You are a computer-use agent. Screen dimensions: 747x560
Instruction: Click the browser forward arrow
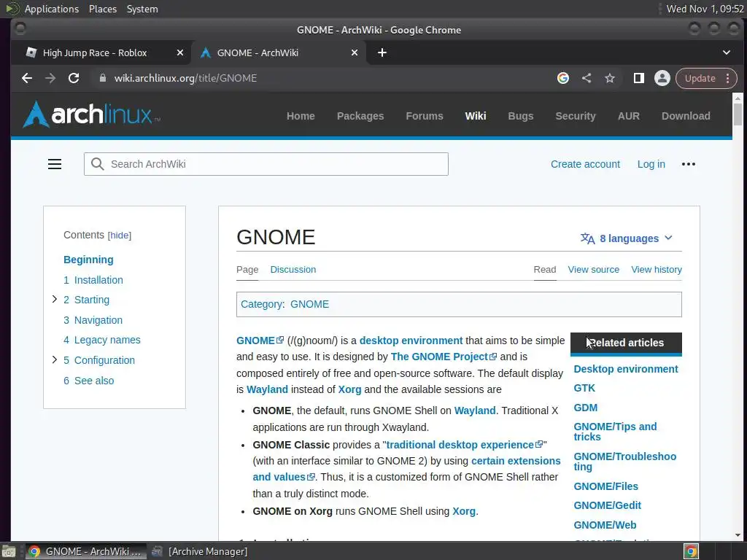[x=50, y=78]
